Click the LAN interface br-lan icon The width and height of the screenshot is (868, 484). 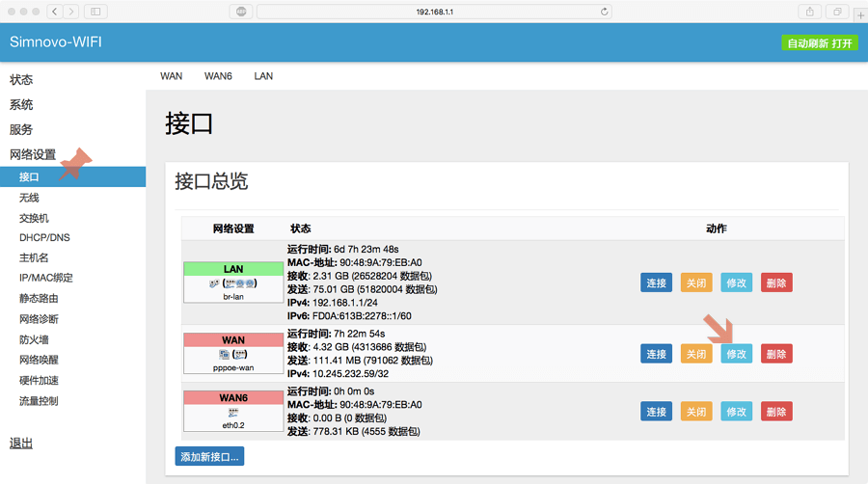click(x=233, y=284)
